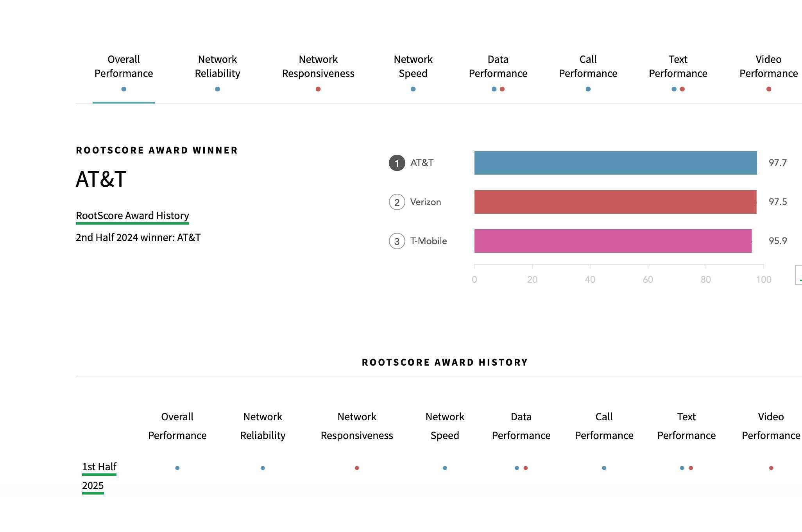The height and width of the screenshot is (532, 802).
Task: Click the red dot under Network Responsiveness tab
Action: (318, 89)
